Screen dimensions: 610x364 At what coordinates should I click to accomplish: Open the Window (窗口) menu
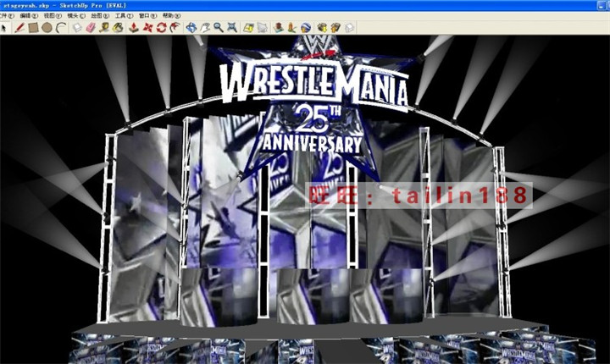click(x=147, y=15)
